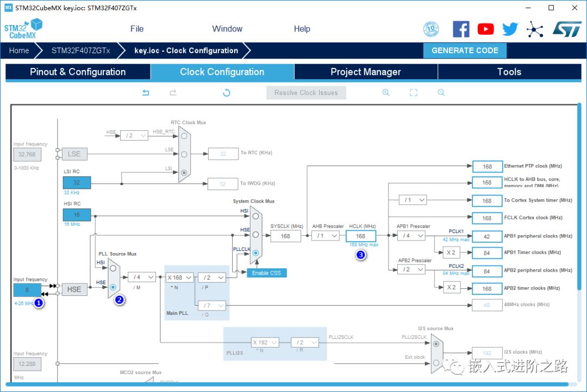
Task: Select HSI in PLL Source Mux
Action: (x=113, y=268)
